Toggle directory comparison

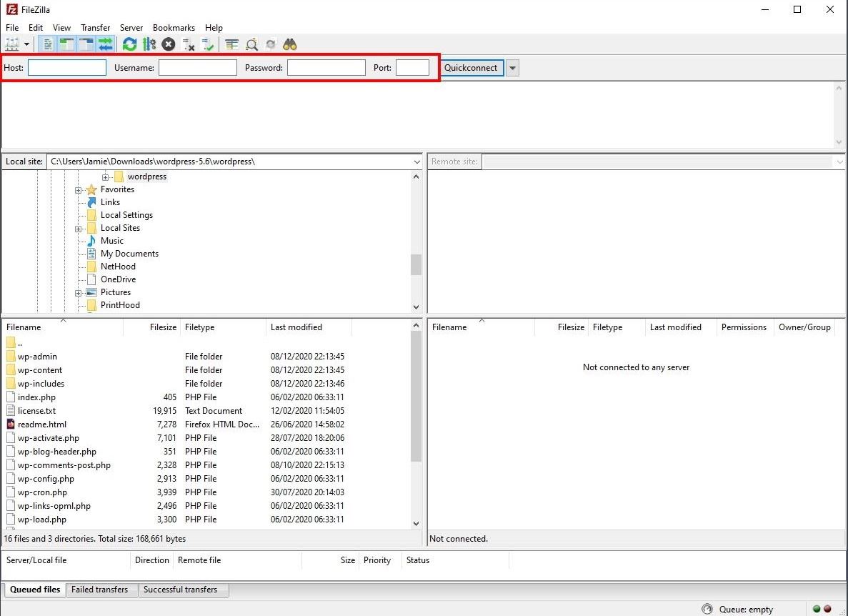pos(251,44)
